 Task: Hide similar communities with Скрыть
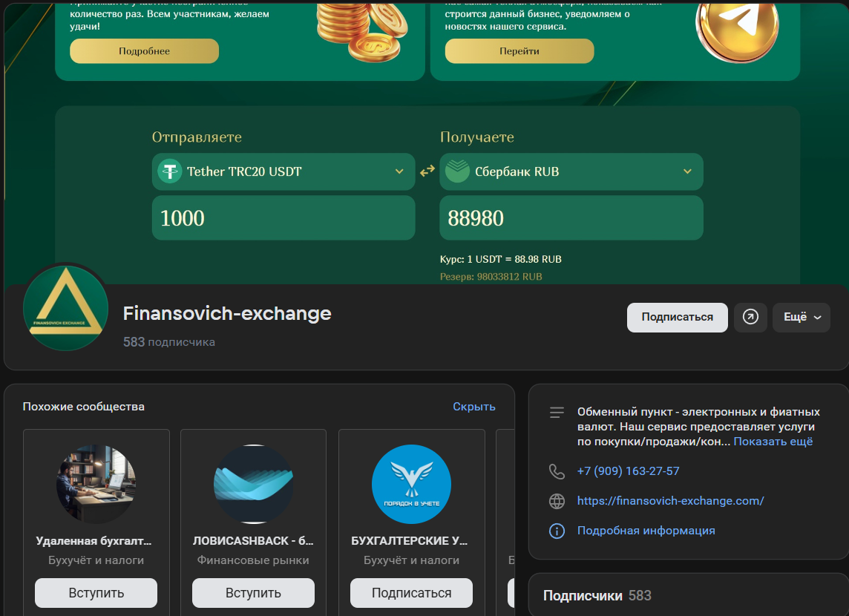tap(473, 407)
